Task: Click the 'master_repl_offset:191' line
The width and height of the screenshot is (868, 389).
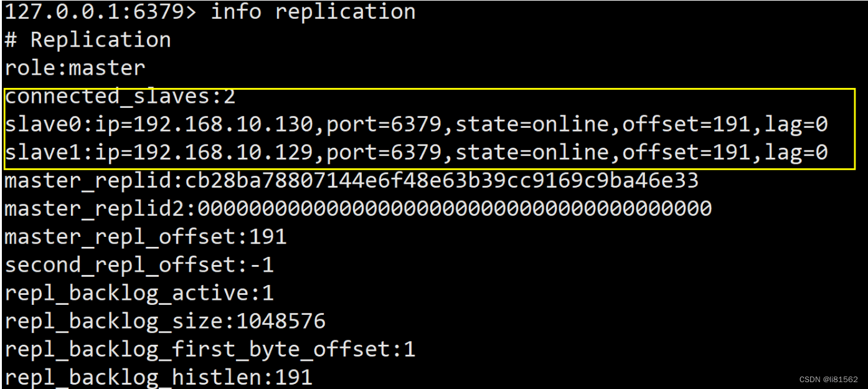Action: coord(146,238)
